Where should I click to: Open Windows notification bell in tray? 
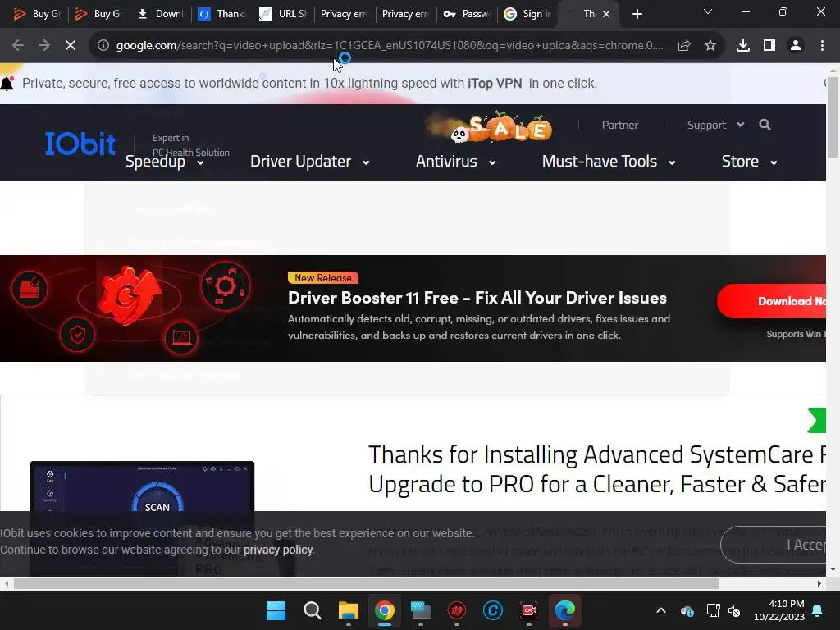pos(818,610)
